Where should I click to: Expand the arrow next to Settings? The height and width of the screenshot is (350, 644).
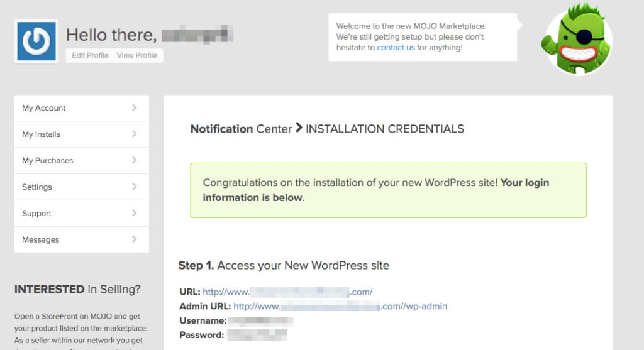click(134, 187)
